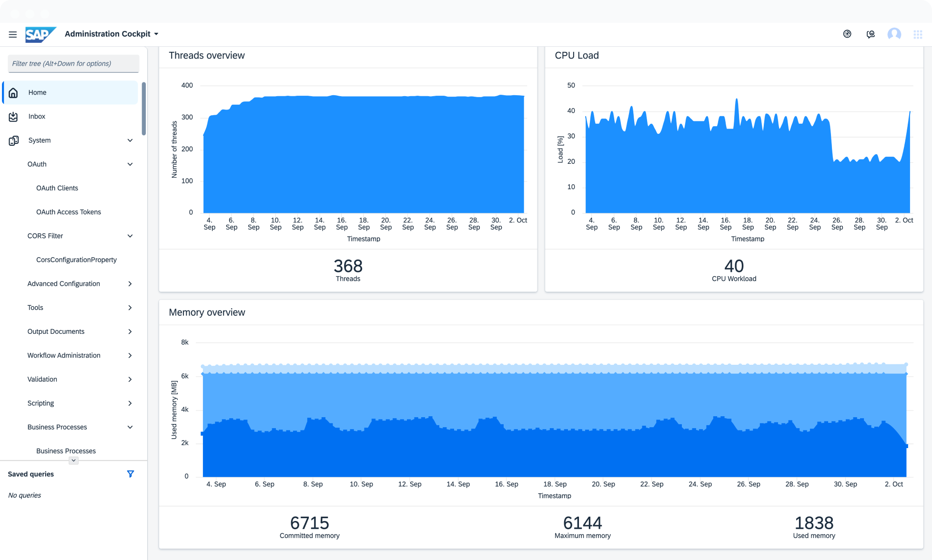Screen dimensions: 932x560
Task: Expand Output Documents chevron
Action: [130, 331]
